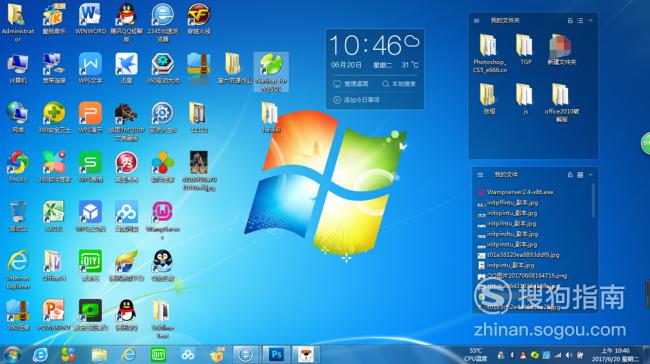Launch Internet Explorer from the desktop
The width and height of the screenshot is (650, 364).
click(x=18, y=269)
